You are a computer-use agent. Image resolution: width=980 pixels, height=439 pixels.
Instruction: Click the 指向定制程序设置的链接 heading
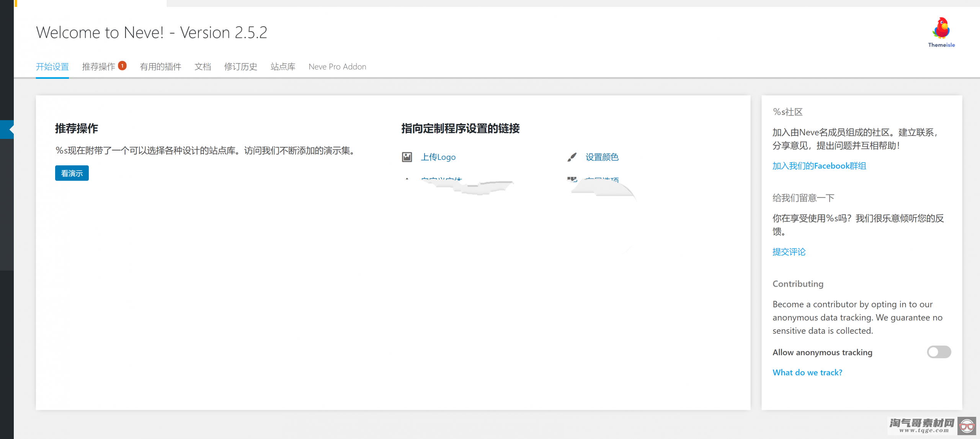pos(461,128)
